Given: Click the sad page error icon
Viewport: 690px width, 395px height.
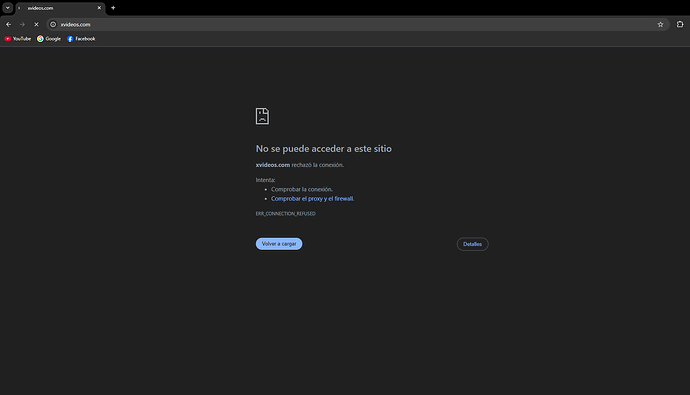Looking at the screenshot, I should tap(262, 116).
